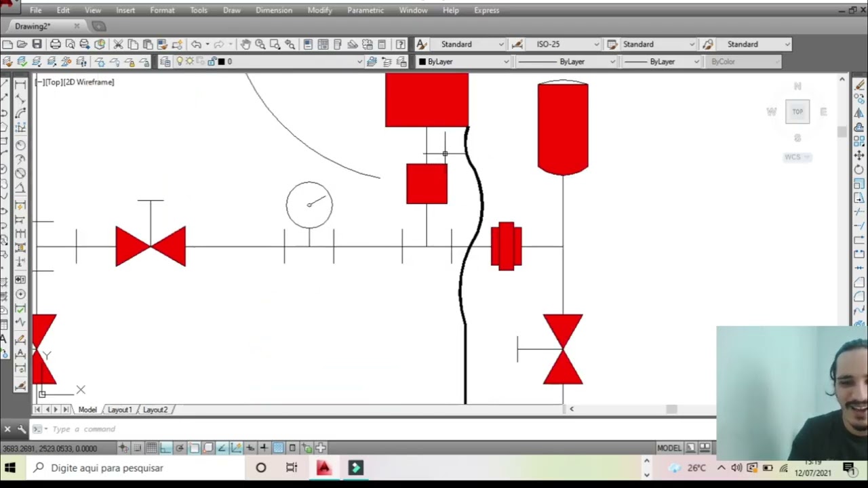Expand the WCS dropdown under ViewCube

[806, 157]
